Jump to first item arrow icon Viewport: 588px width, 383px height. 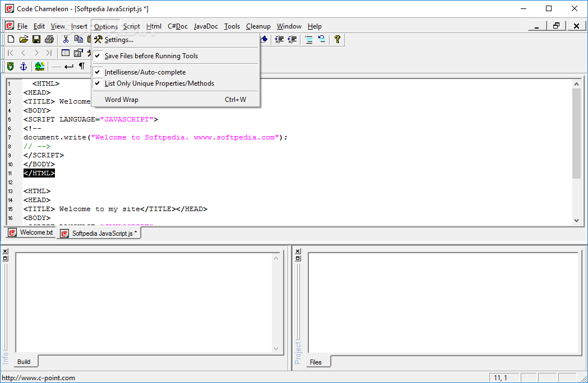(x=11, y=53)
